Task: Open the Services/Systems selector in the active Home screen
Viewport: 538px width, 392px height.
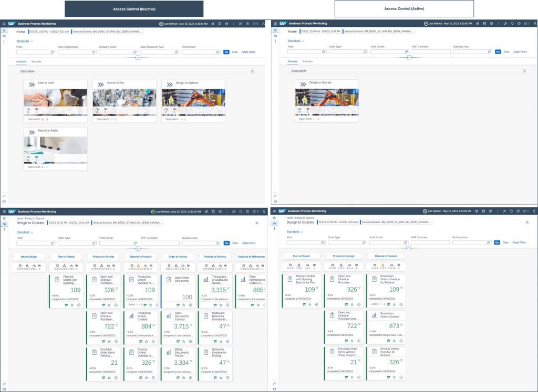Action: coord(378,31)
